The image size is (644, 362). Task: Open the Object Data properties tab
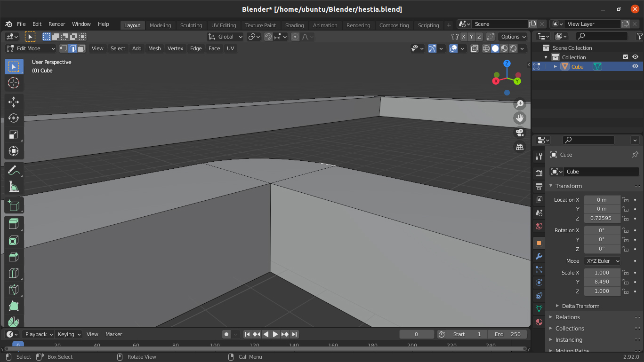[x=539, y=309]
